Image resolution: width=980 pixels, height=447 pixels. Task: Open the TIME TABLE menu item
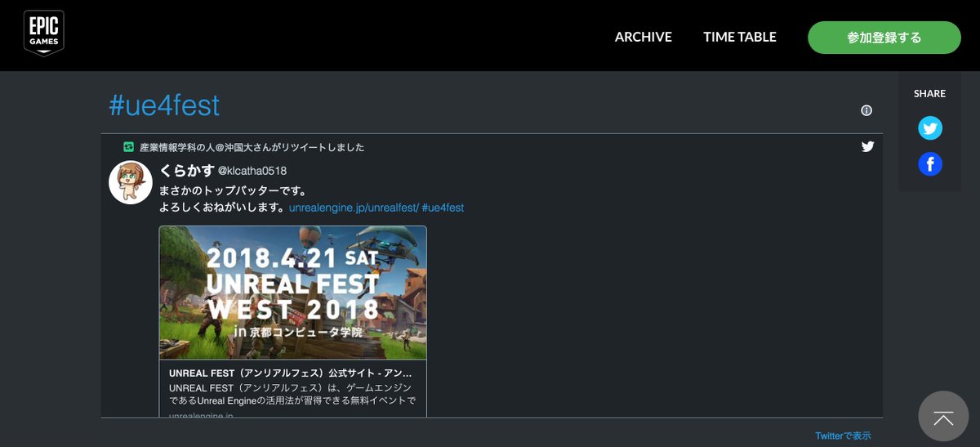pyautogui.click(x=740, y=37)
